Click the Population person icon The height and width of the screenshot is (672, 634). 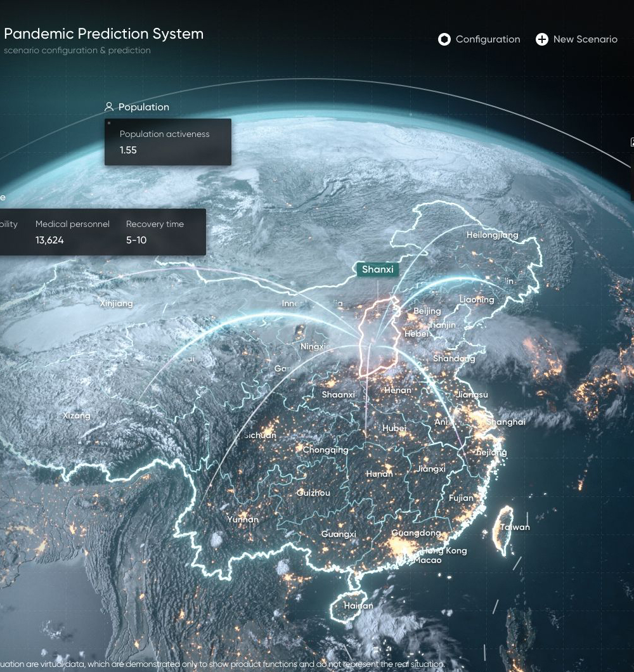[109, 107]
